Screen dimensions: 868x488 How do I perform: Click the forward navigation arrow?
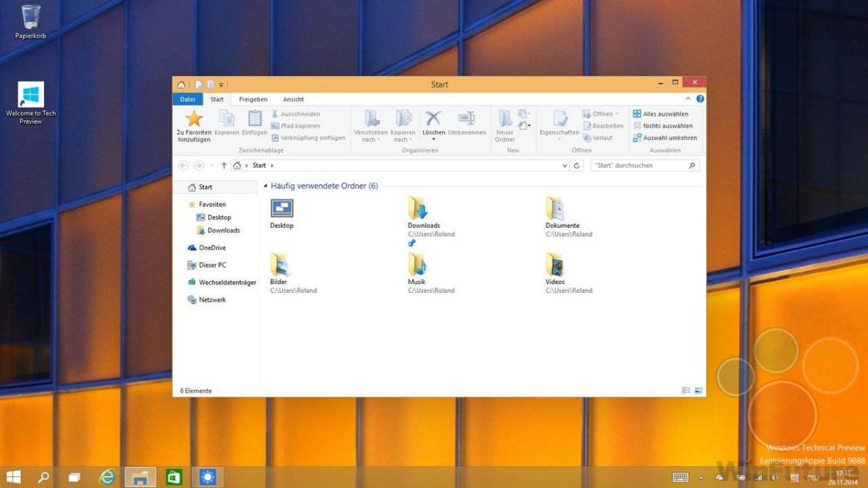(x=199, y=165)
